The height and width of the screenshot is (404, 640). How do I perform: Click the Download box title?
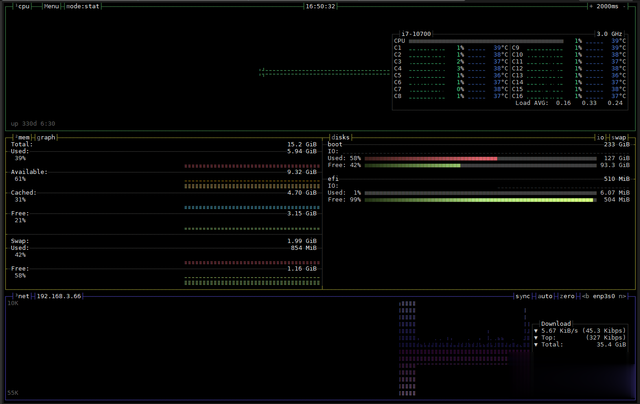[x=556, y=324]
